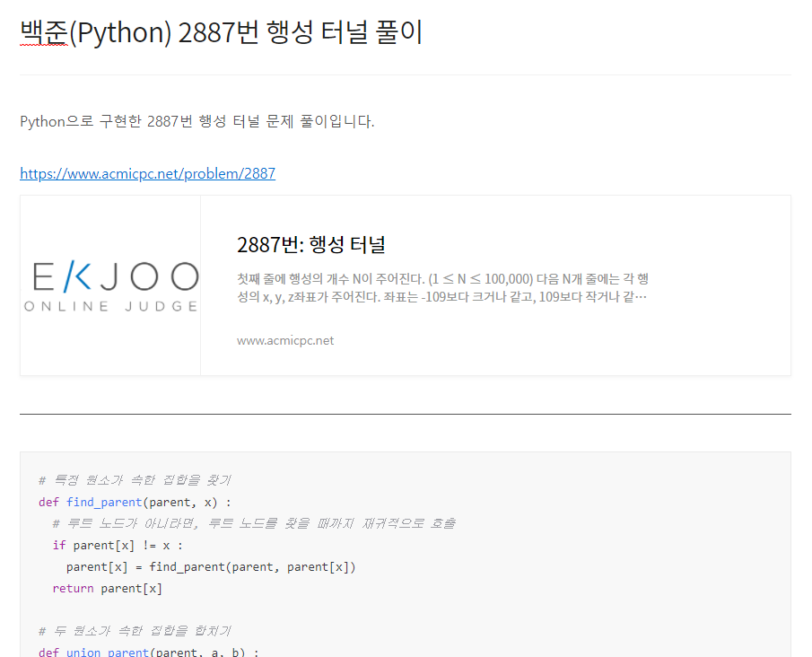Click the line 'parent[x] = find_parent(parent, parent[x])'
The height and width of the screenshot is (657, 812).
[211, 567]
